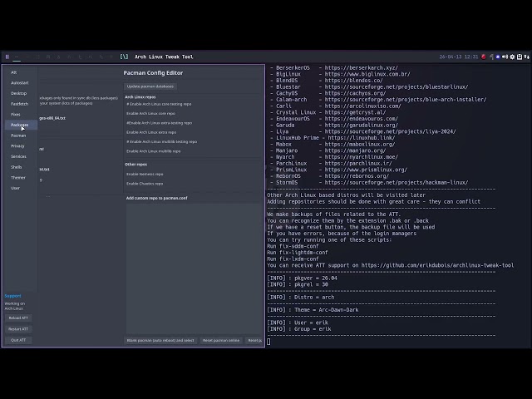The image size is (532, 399).
Task: Click the github archlinux-tweak-tool URL in terminal
Action: [437, 265]
